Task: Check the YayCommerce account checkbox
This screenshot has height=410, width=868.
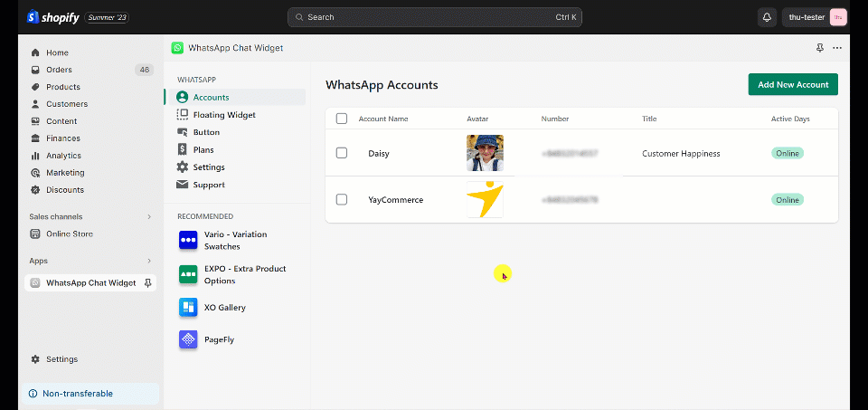Action: point(342,199)
